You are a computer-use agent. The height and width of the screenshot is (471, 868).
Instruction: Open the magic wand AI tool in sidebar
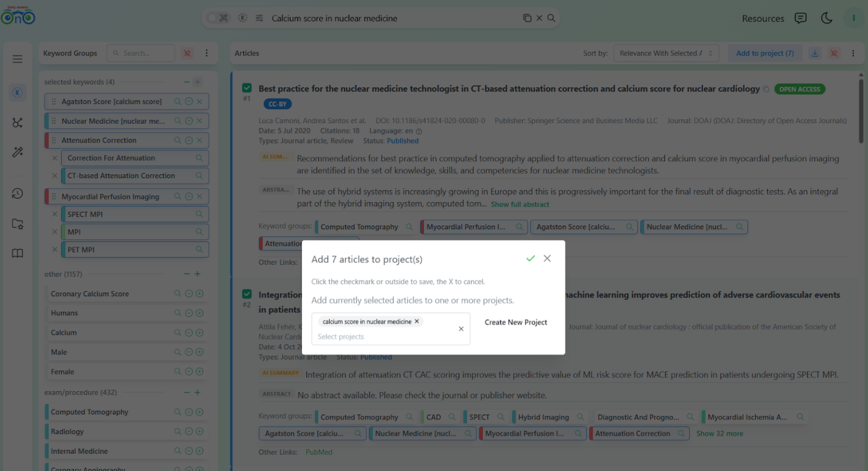tap(17, 152)
